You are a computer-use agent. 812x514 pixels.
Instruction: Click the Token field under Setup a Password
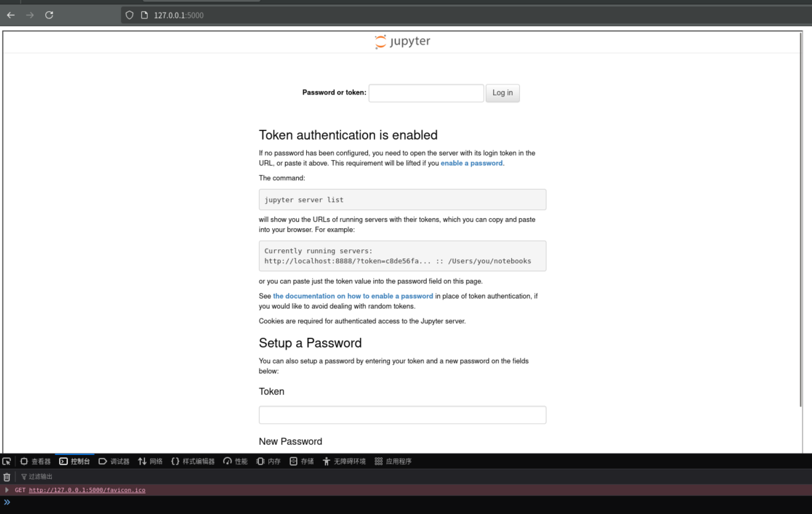(403, 415)
